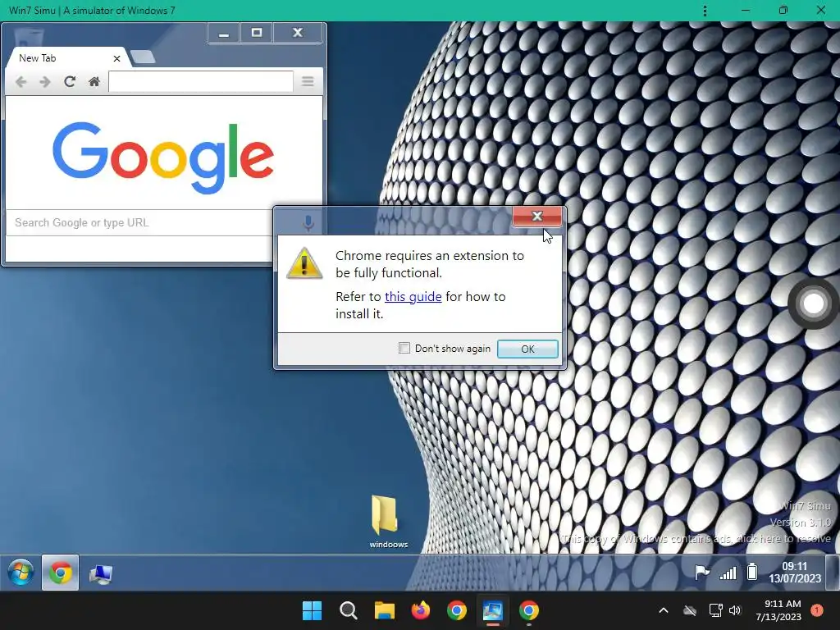Expand hidden system tray icons

[x=663, y=610]
